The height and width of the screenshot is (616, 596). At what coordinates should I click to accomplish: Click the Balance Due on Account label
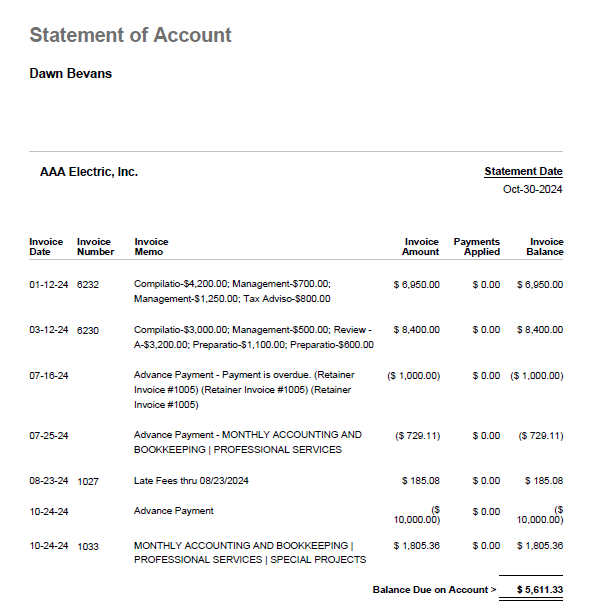click(x=435, y=590)
